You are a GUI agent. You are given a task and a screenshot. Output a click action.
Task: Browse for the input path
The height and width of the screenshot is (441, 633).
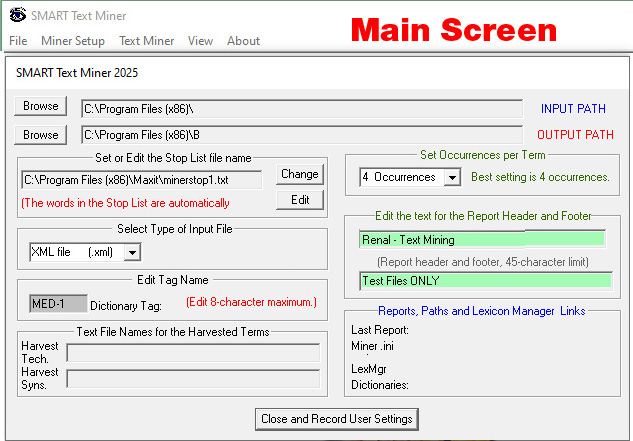click(x=40, y=106)
